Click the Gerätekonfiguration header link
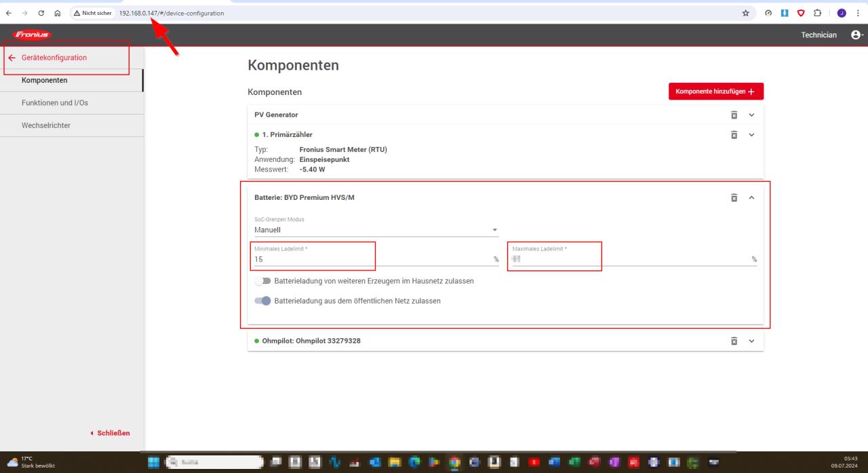Image resolution: width=868 pixels, height=473 pixels. (53, 58)
